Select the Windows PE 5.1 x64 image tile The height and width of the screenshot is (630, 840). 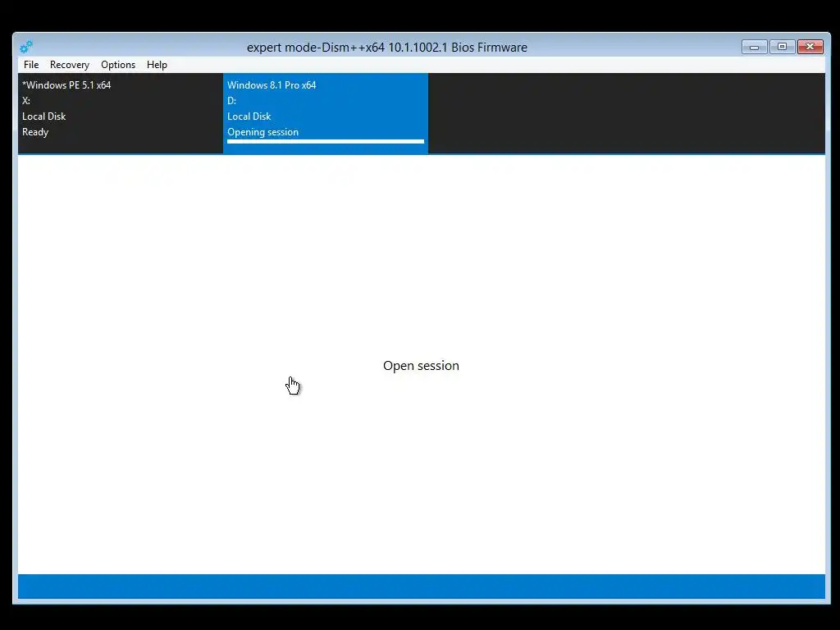[121, 113]
